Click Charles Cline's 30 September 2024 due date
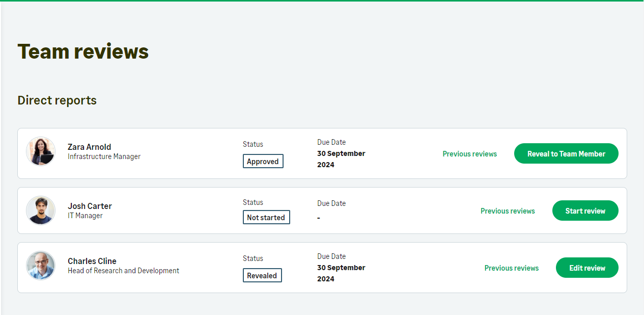Image resolution: width=644 pixels, height=315 pixels. pos(341,273)
